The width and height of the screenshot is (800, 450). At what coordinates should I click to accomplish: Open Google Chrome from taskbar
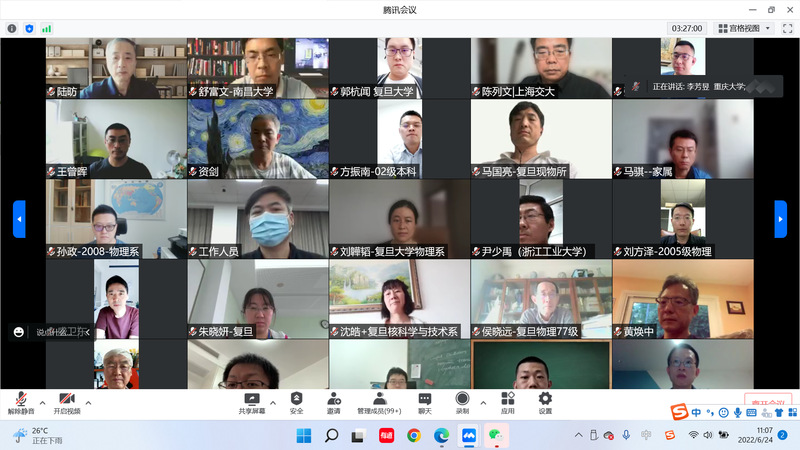click(414, 436)
